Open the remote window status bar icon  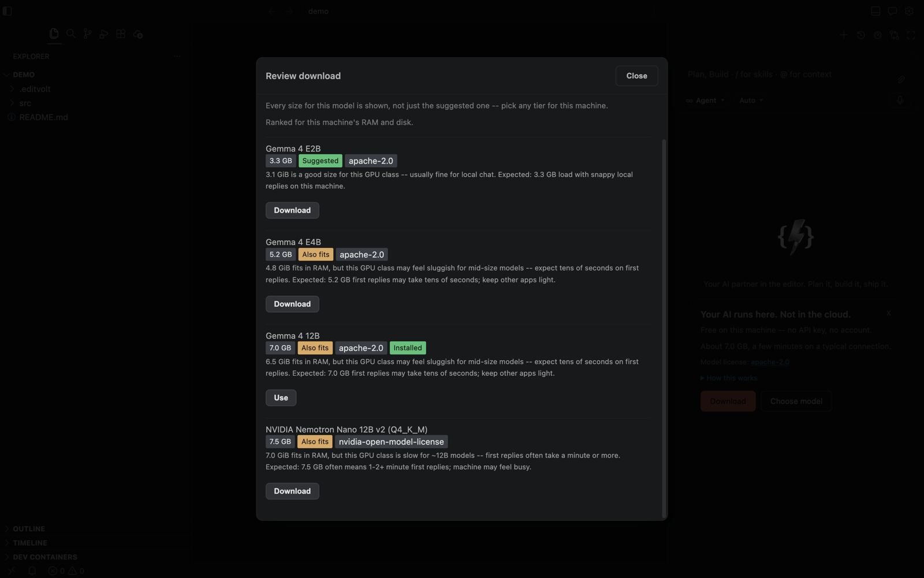12,571
